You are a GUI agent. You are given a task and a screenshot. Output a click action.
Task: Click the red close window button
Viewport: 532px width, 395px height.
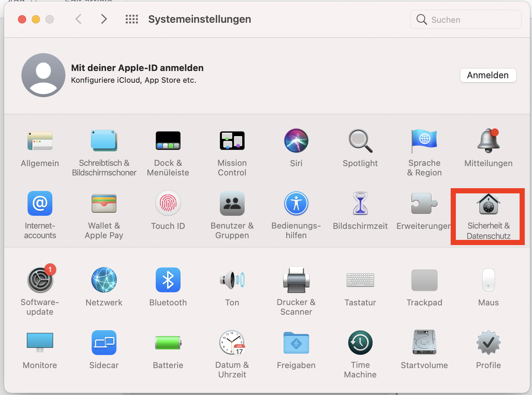[x=22, y=19]
